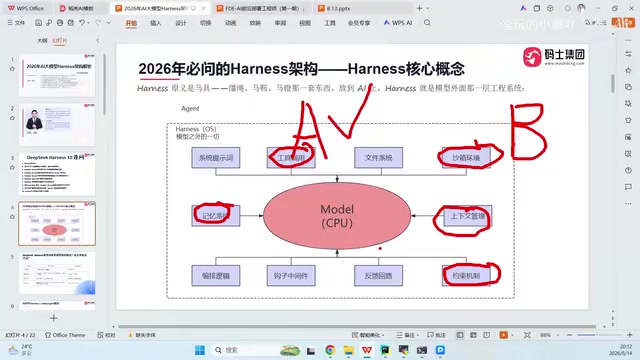Expand the new tab dropdown arrow
640x360 pixels.
point(428,8)
